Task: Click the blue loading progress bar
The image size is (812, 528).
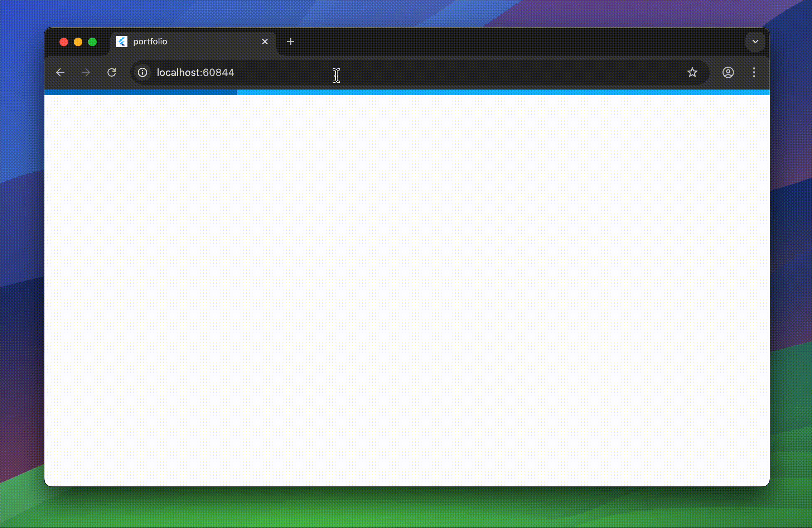Action: (x=407, y=92)
